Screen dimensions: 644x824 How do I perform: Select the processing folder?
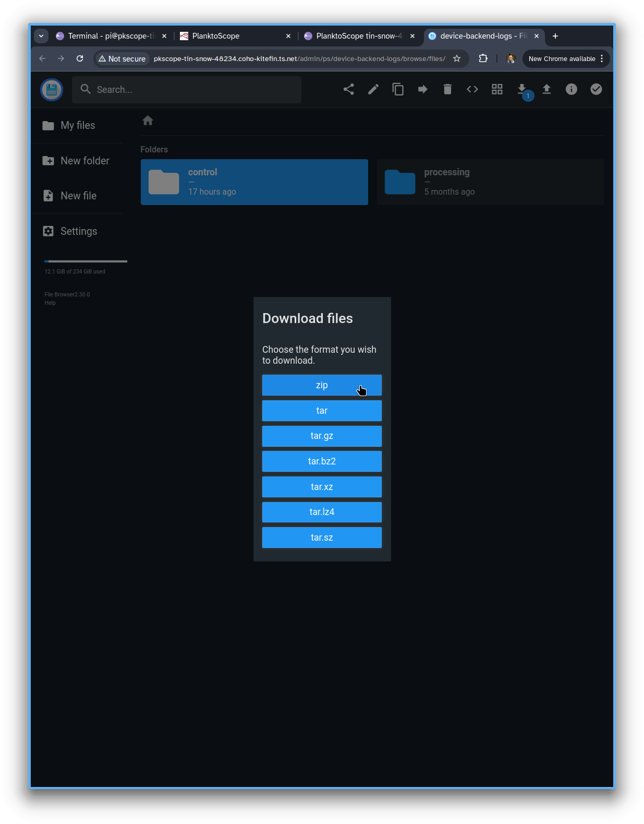click(490, 182)
